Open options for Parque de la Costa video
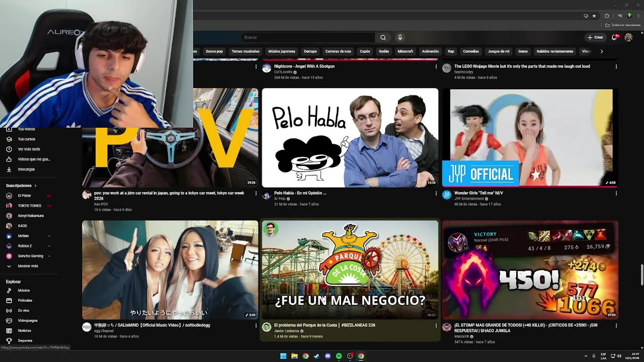This screenshot has width=644, height=362. coord(436,325)
